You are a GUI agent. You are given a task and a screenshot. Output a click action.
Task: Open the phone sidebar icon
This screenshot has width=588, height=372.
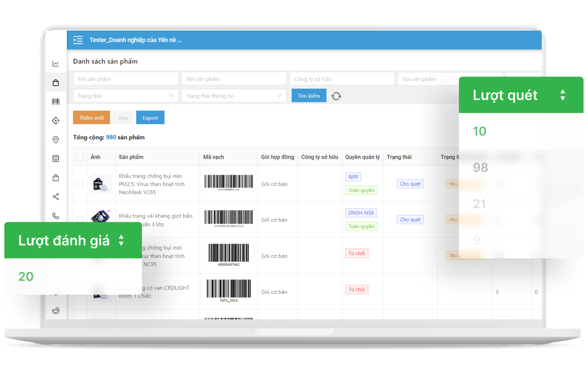[x=56, y=216]
